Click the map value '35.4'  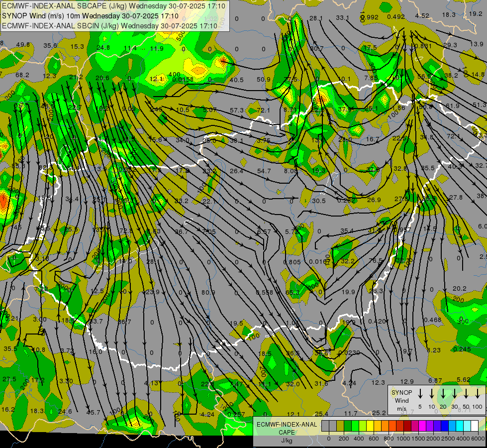pyautogui.click(x=347, y=230)
